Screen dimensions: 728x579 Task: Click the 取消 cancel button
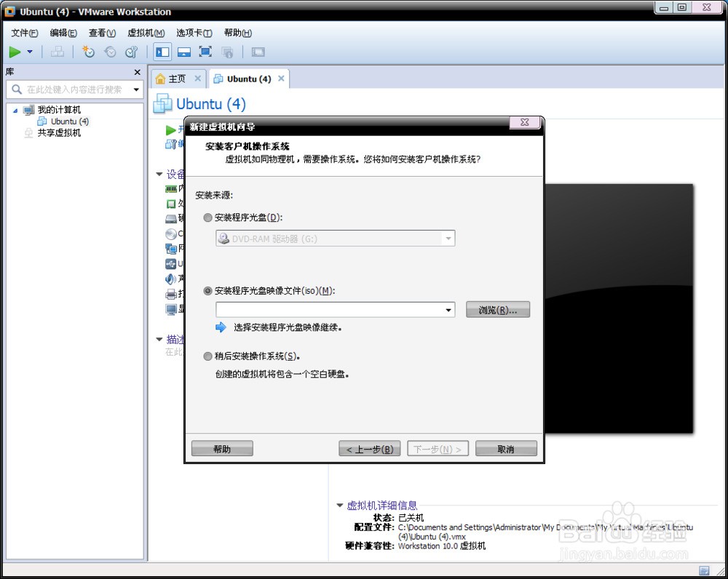click(x=506, y=449)
